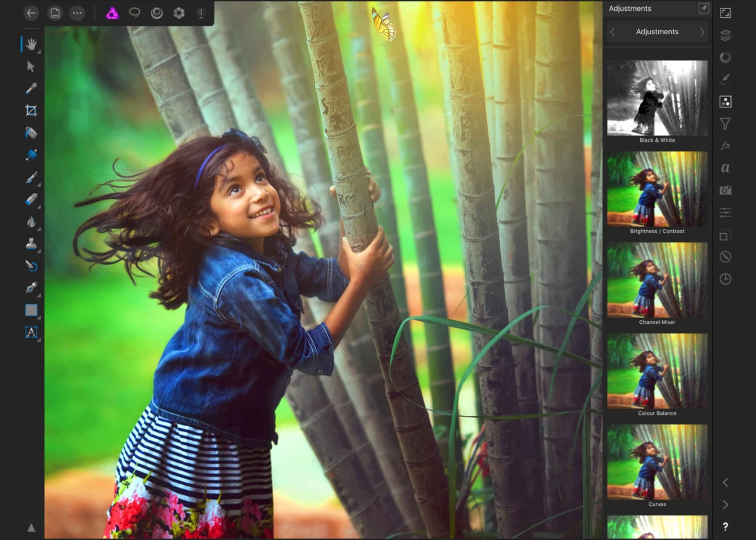Open the History clock studio
Screen dimensions: 756x540
pyautogui.click(x=725, y=279)
